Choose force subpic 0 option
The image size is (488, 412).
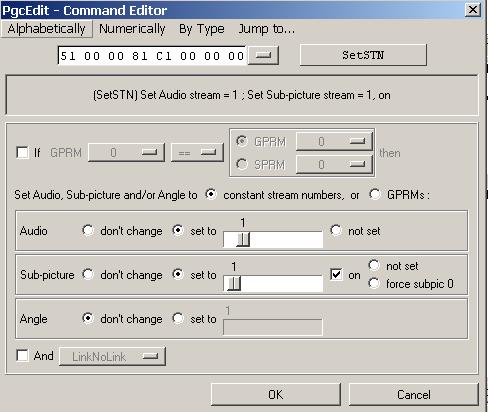pos(374,283)
